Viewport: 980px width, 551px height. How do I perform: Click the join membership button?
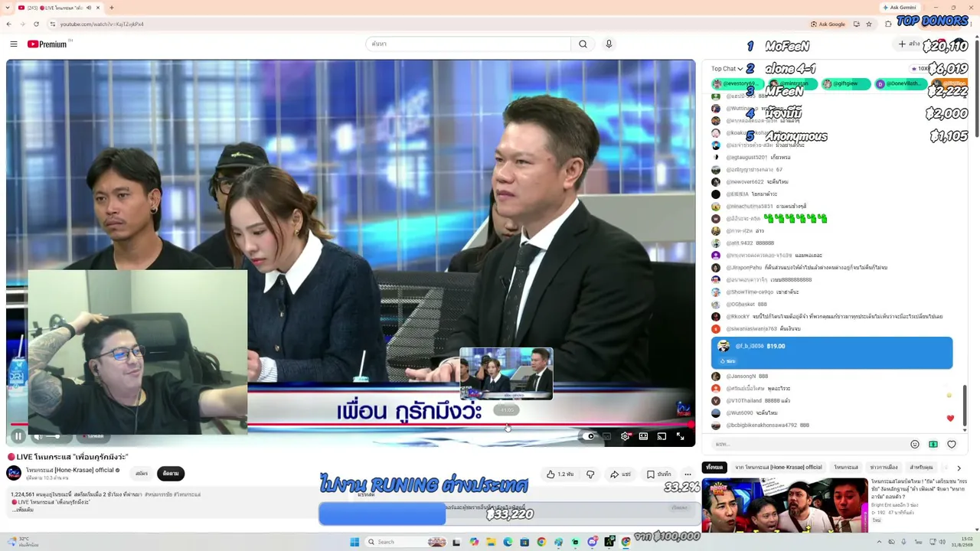(x=142, y=474)
